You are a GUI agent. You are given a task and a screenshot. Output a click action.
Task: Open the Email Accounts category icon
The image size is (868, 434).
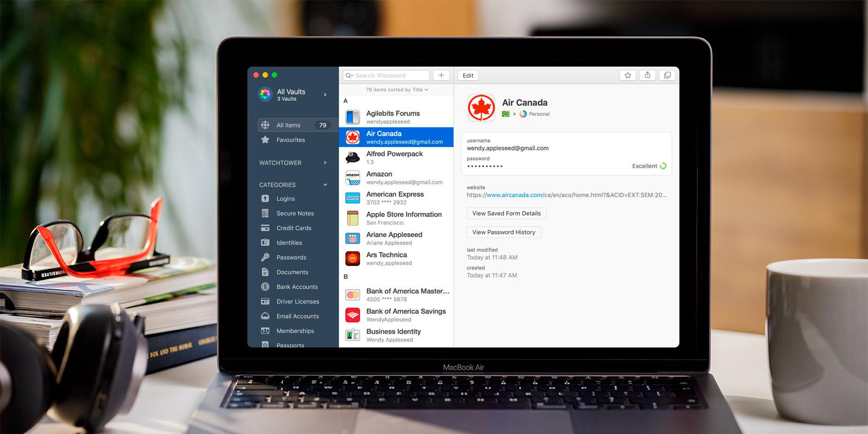265,316
